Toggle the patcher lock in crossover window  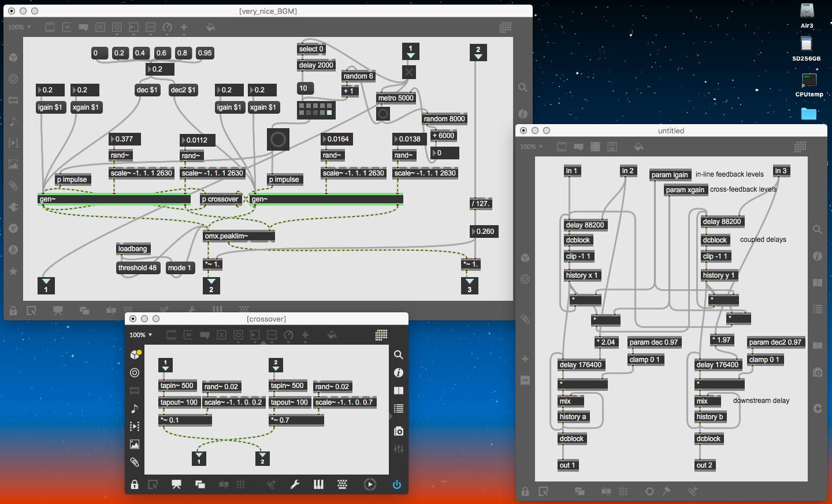[x=135, y=484]
